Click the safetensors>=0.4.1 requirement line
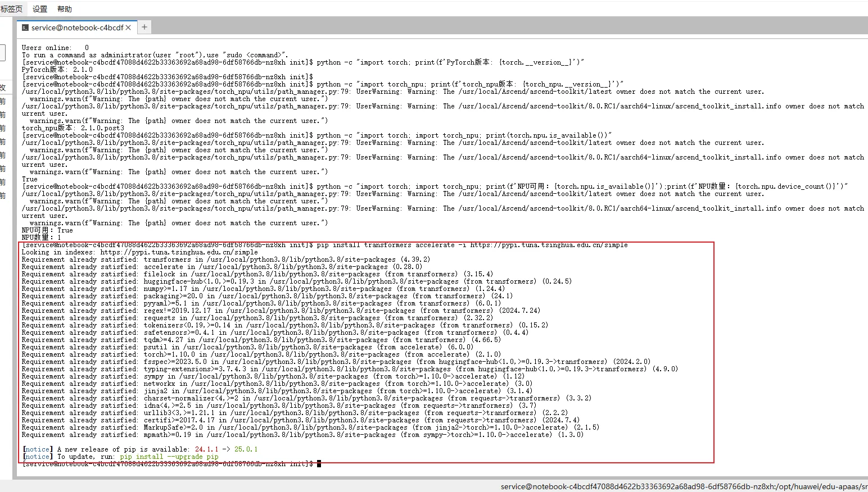The height and width of the screenshot is (492, 868). tap(275, 332)
